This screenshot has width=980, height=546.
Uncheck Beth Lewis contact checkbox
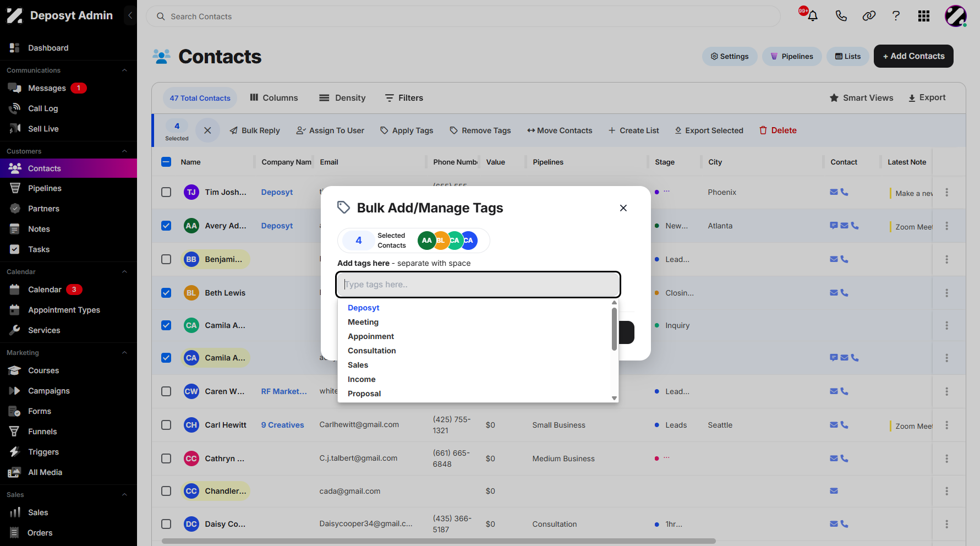click(166, 293)
